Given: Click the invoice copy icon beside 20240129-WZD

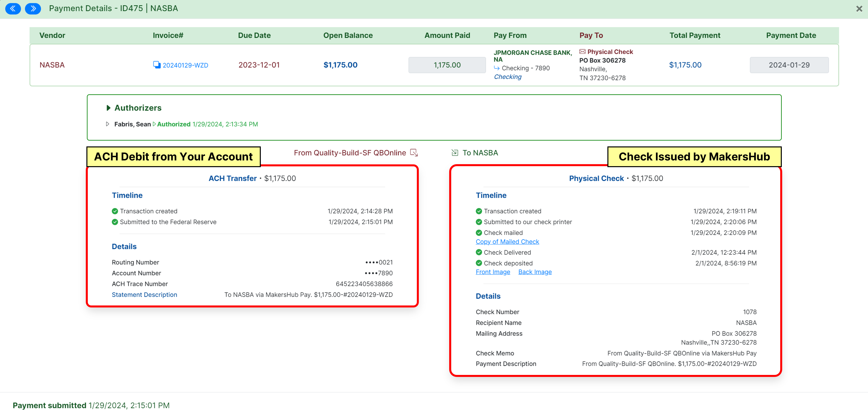Looking at the screenshot, I should pos(157,64).
